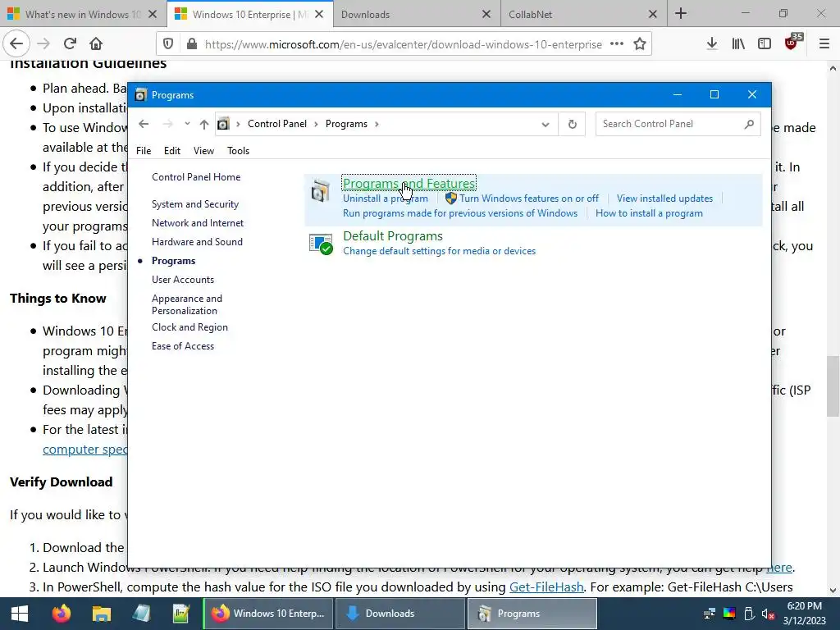Open Edit menu in Control Panel
The width and height of the screenshot is (840, 630).
point(172,151)
